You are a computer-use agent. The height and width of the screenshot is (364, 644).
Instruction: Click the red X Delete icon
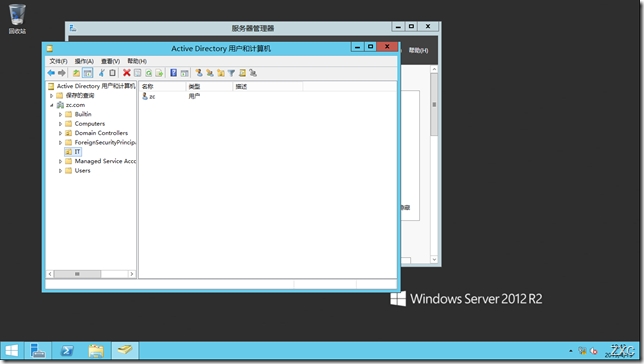(126, 73)
